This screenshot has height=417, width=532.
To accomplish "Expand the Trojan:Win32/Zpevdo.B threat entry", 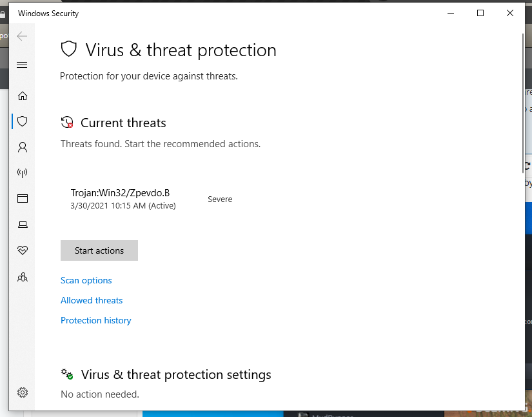I will coord(121,193).
